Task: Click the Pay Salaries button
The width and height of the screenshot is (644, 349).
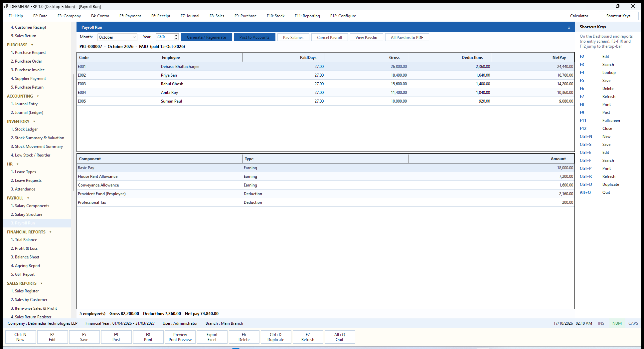Action: coord(293,37)
